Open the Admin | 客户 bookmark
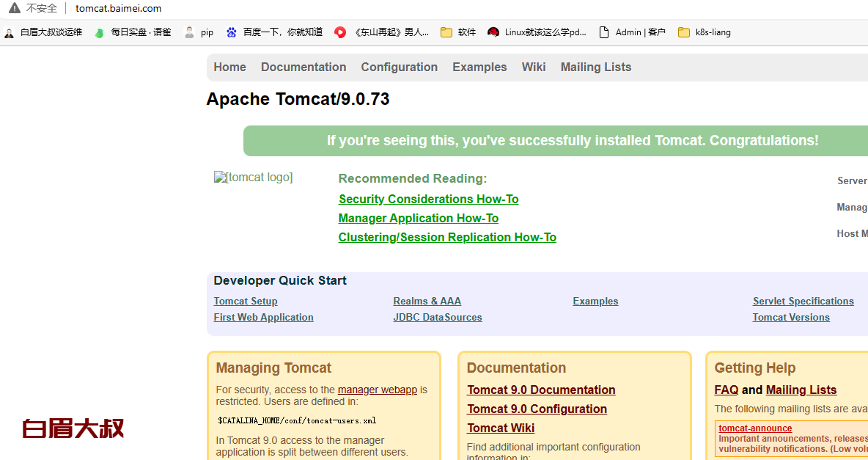 click(632, 32)
